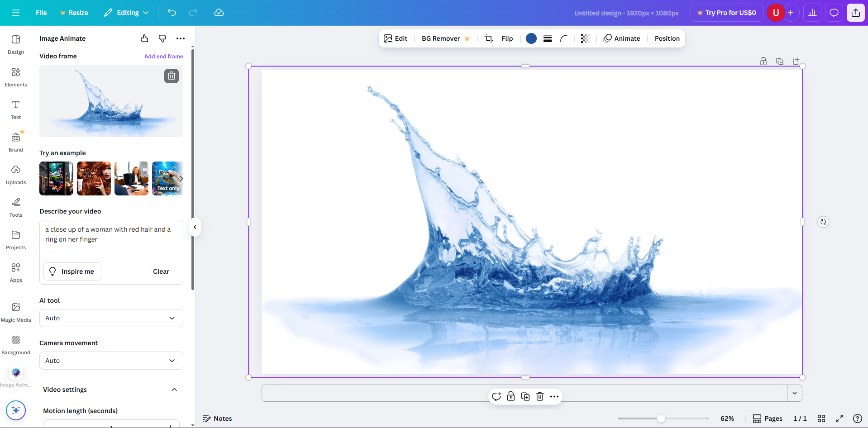Click the blue color swatch
Screen dimensions: 868x428
[531, 38]
